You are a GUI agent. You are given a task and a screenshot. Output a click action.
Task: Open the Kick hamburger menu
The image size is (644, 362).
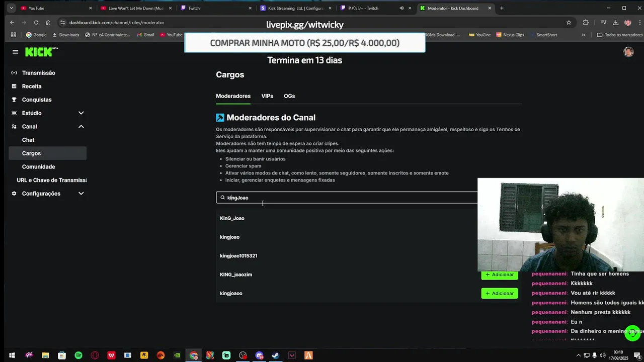point(15,52)
